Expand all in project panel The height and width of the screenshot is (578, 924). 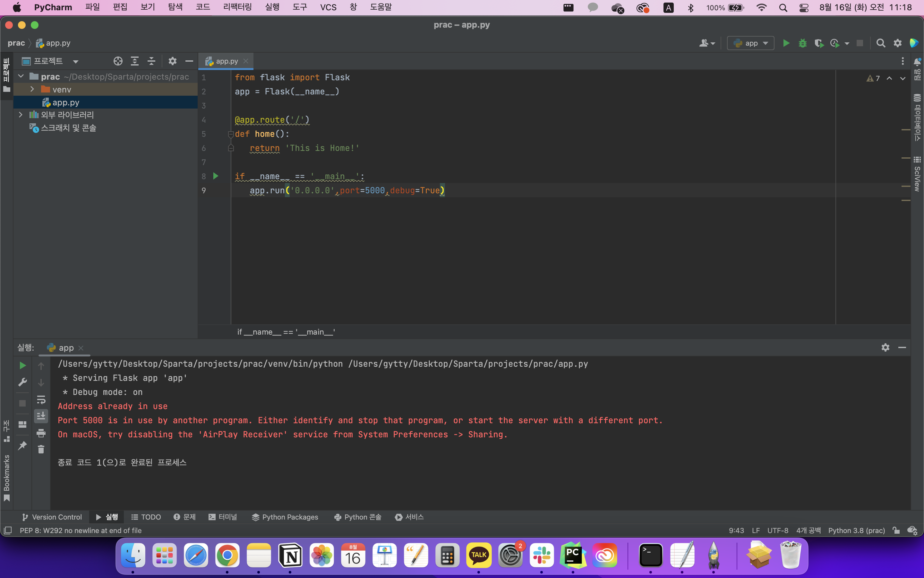pyautogui.click(x=135, y=61)
